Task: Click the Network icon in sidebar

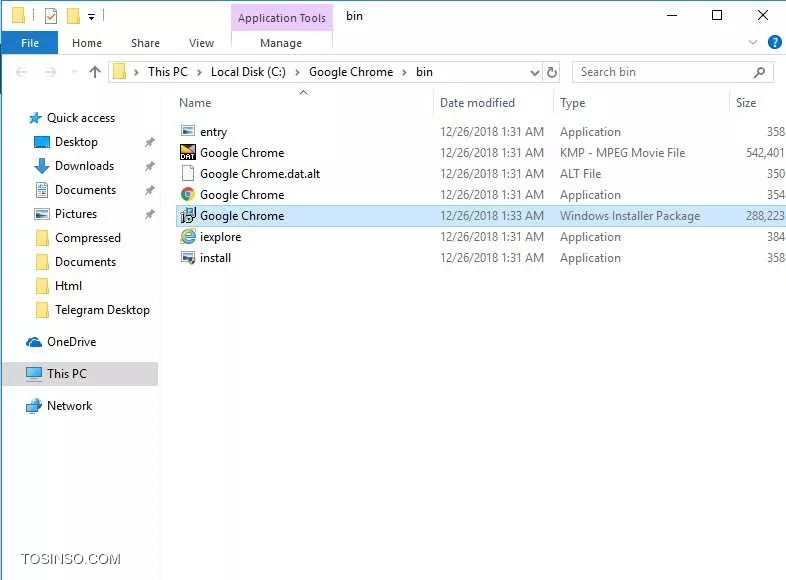Action: [34, 406]
